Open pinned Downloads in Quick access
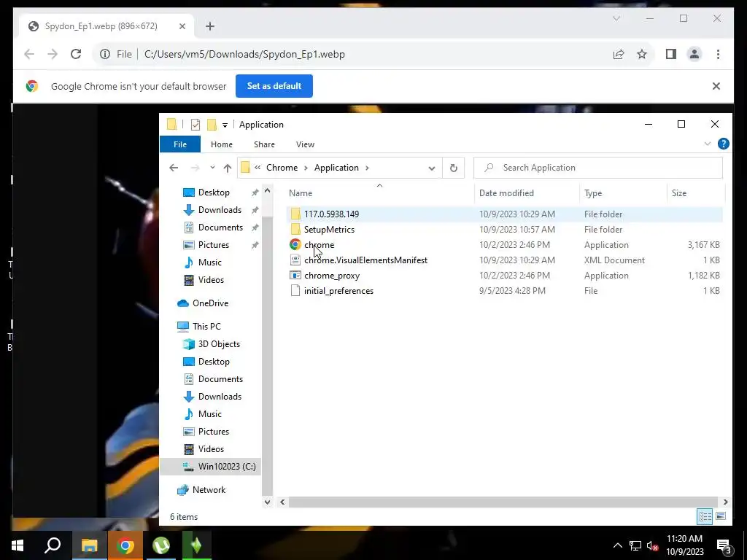747x560 pixels. click(220, 210)
